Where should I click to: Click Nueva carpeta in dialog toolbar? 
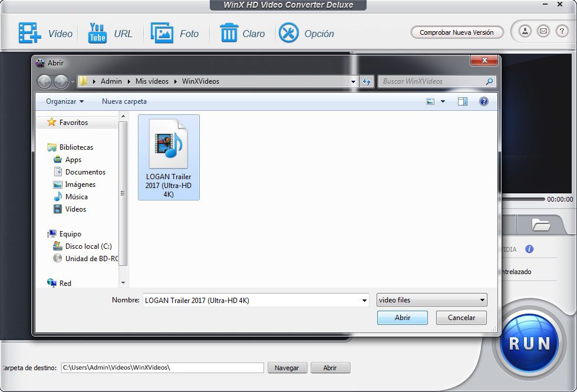pos(124,101)
